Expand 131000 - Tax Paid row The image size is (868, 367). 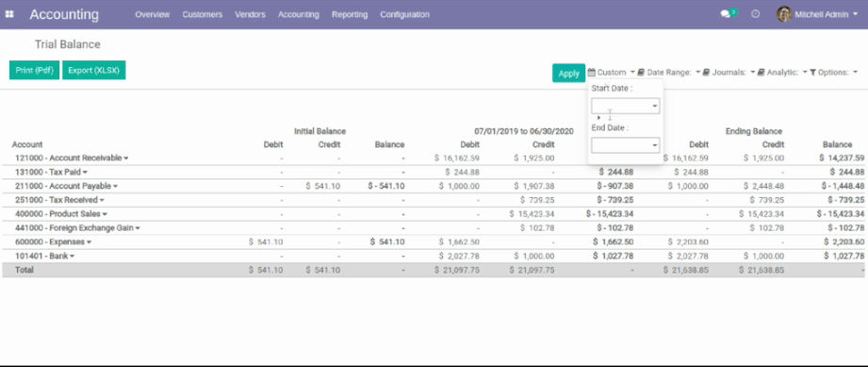[52, 172]
